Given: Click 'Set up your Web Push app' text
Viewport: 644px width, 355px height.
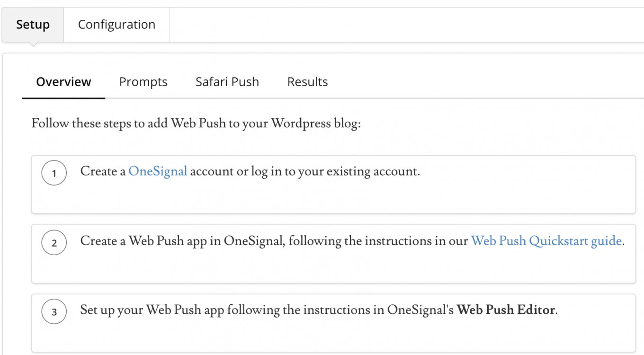Looking at the screenshot, I should 152,310.
